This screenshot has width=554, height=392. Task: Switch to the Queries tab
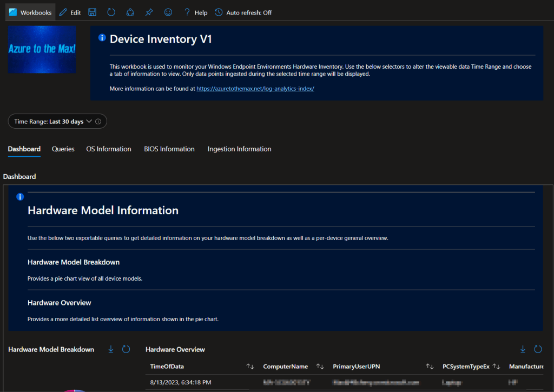click(63, 149)
